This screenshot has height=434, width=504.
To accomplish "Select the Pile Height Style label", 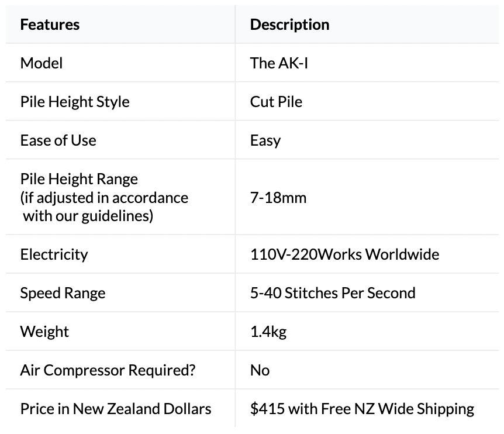I will coord(75,101).
